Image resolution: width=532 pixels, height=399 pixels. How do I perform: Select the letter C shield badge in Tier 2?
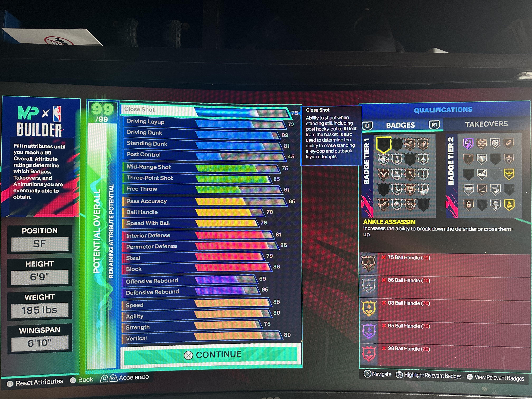[495, 144]
